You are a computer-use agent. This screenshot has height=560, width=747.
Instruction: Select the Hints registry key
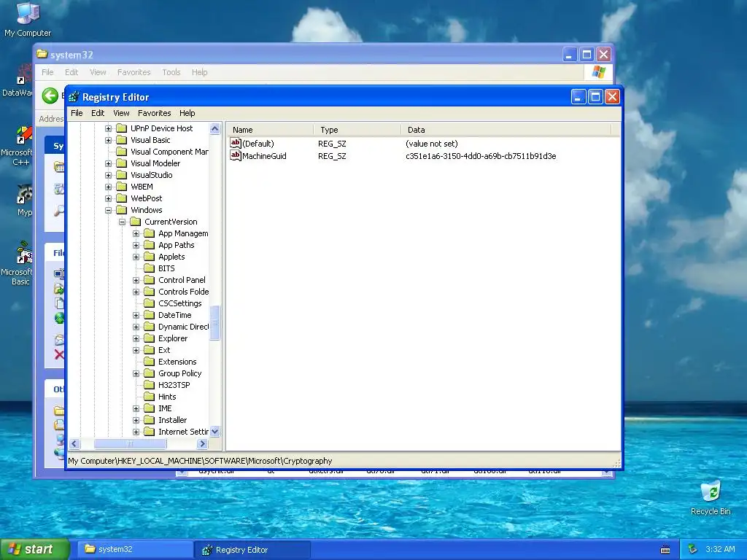coord(167,397)
